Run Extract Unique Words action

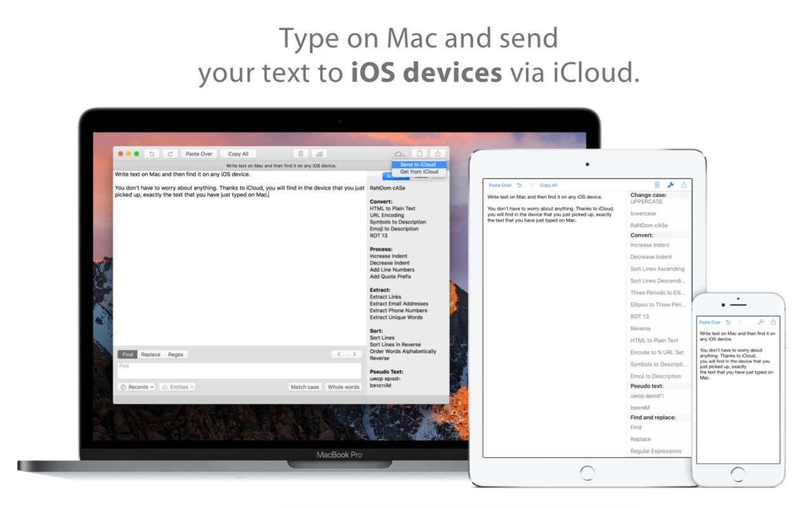396,317
